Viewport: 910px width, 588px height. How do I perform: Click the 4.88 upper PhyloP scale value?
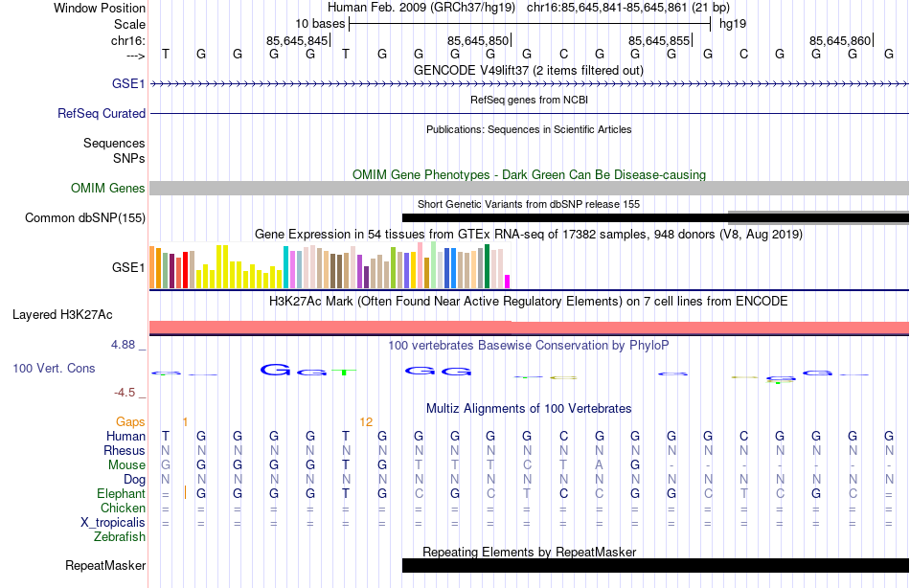[123, 344]
